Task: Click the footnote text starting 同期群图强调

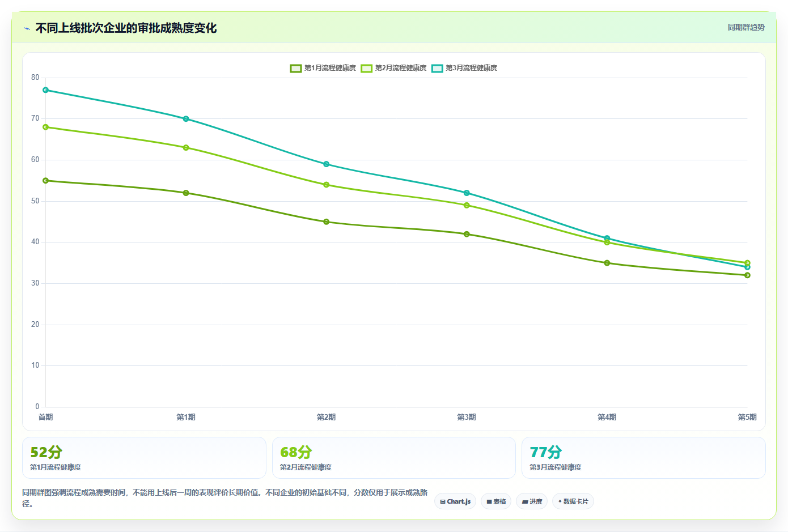Action: 225,498
